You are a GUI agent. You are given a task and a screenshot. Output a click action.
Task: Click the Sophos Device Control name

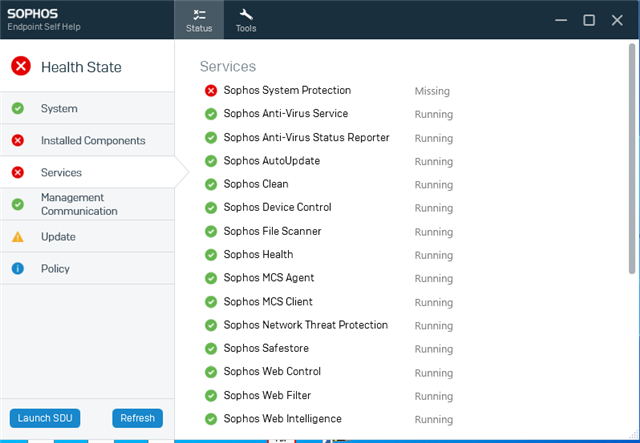[x=278, y=207]
